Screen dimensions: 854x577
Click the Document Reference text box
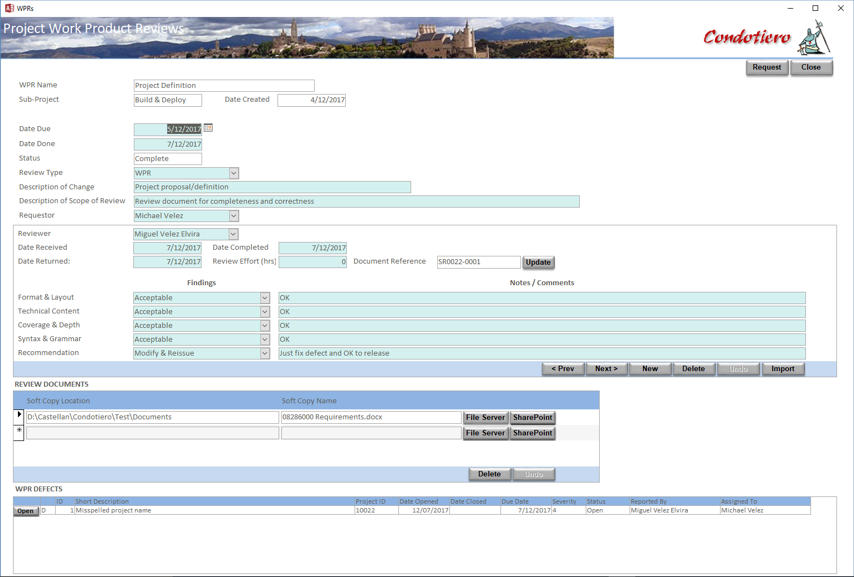coord(479,262)
